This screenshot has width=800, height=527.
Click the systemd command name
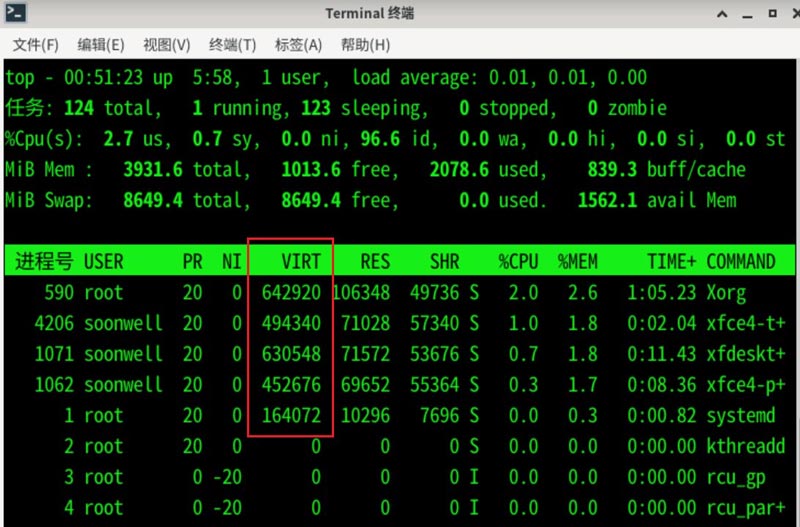tap(741, 416)
